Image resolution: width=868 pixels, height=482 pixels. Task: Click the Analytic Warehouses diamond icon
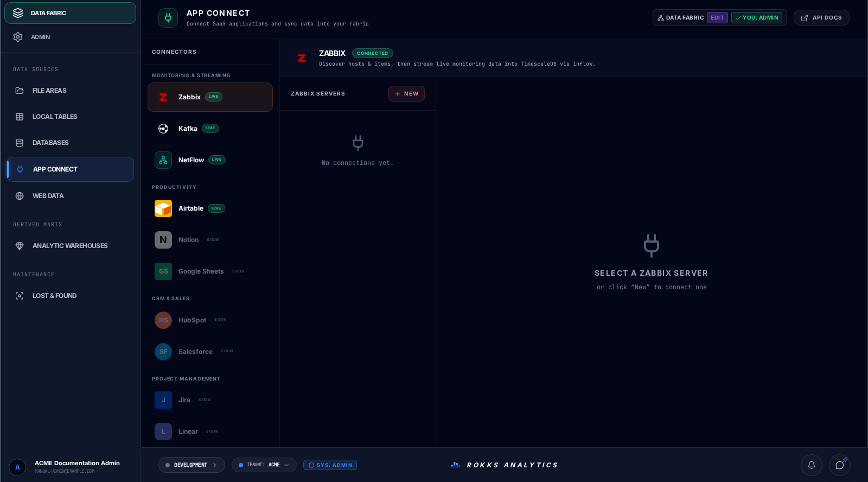pos(20,246)
